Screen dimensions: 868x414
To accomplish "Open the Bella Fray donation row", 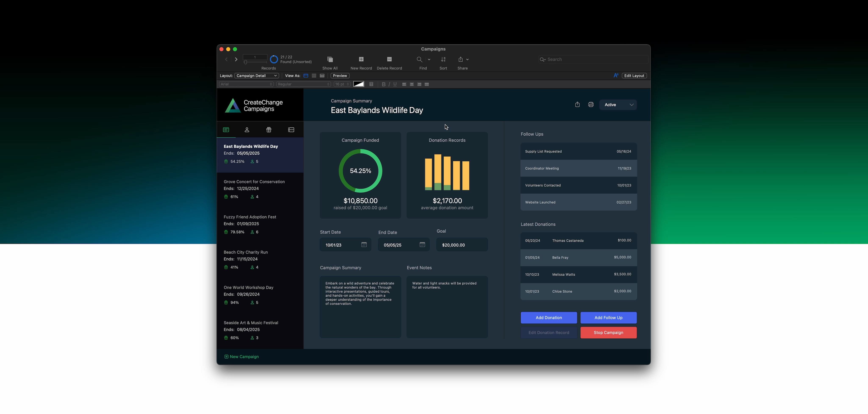I will pos(579,257).
